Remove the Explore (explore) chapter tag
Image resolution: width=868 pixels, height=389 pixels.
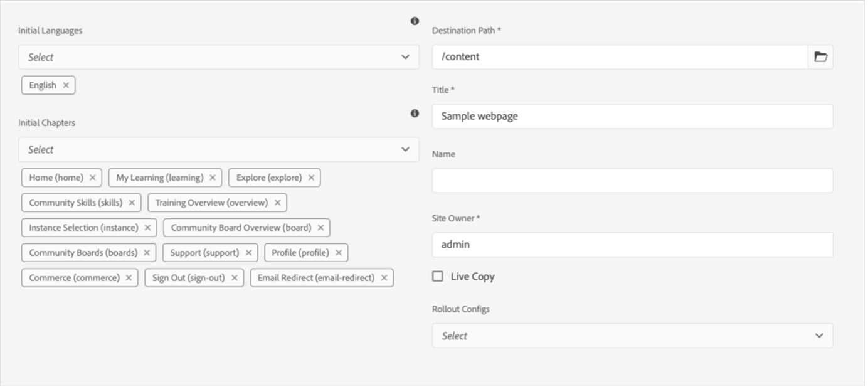[311, 178]
